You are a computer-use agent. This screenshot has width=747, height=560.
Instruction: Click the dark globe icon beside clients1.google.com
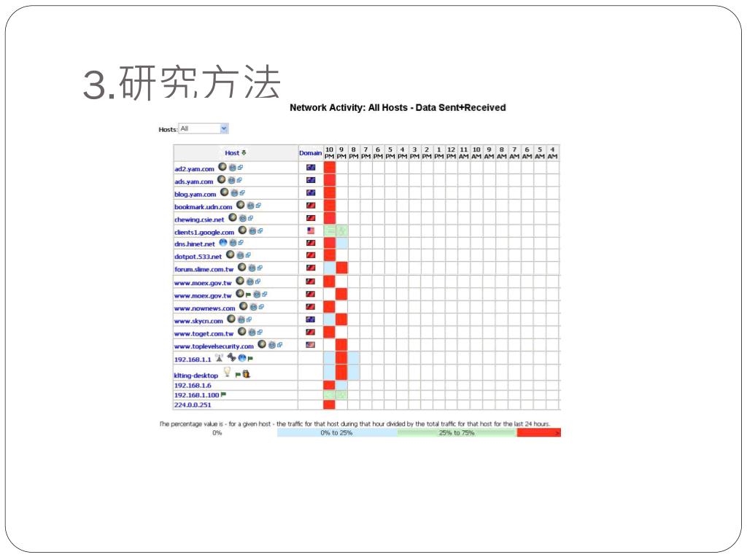pyautogui.click(x=242, y=230)
